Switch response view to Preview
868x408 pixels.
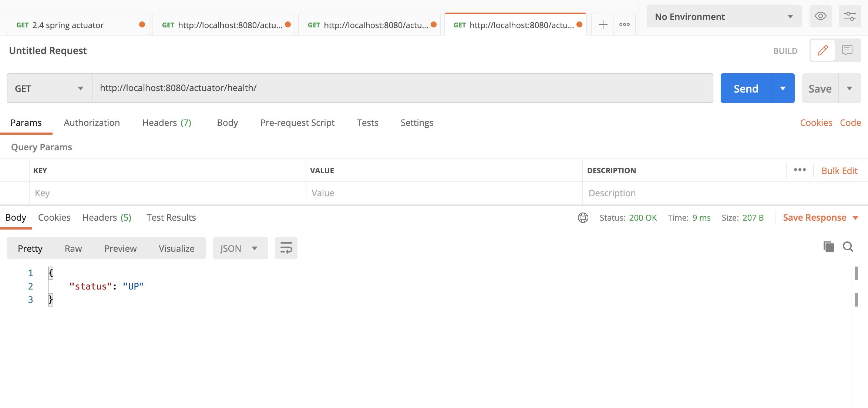click(120, 248)
